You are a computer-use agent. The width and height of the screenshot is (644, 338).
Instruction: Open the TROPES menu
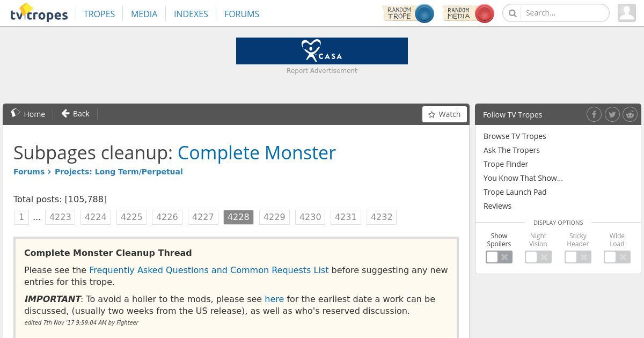pos(99,14)
